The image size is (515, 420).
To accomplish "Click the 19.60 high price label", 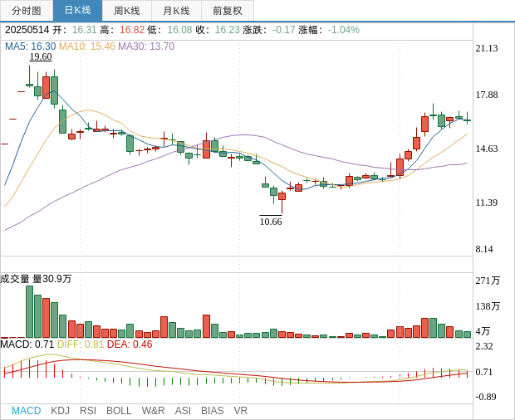I will click(41, 56).
